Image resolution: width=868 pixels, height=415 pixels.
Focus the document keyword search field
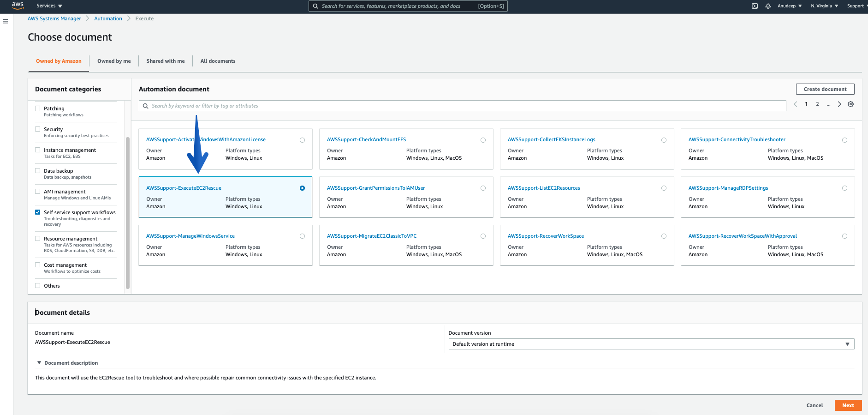click(462, 106)
